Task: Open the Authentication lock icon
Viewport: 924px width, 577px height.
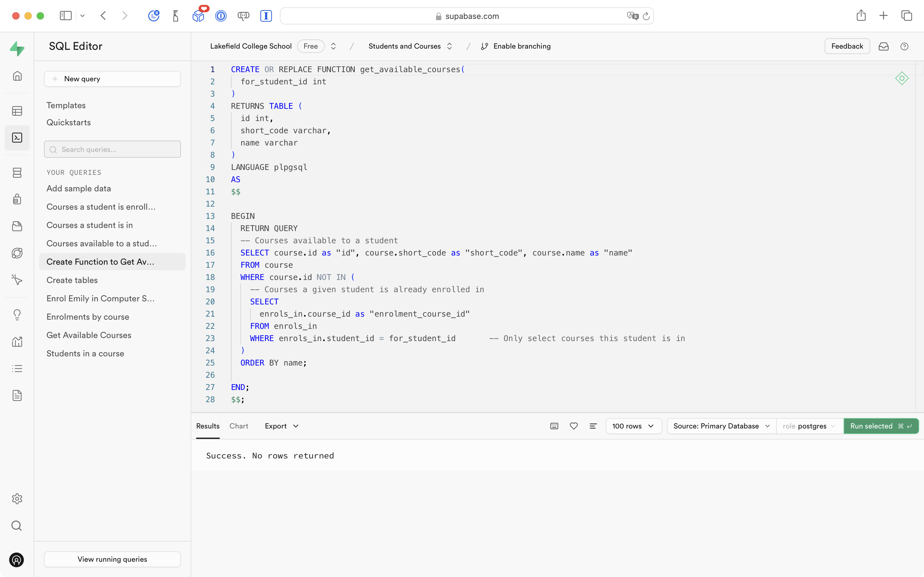Action: (x=17, y=199)
